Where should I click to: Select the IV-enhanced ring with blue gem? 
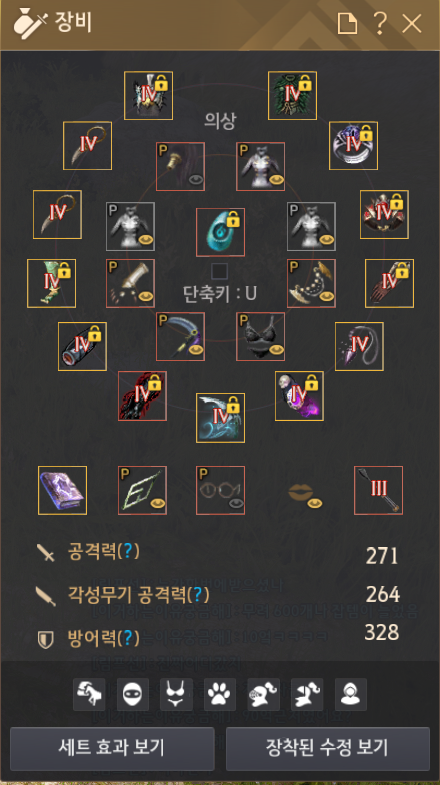click(353, 146)
